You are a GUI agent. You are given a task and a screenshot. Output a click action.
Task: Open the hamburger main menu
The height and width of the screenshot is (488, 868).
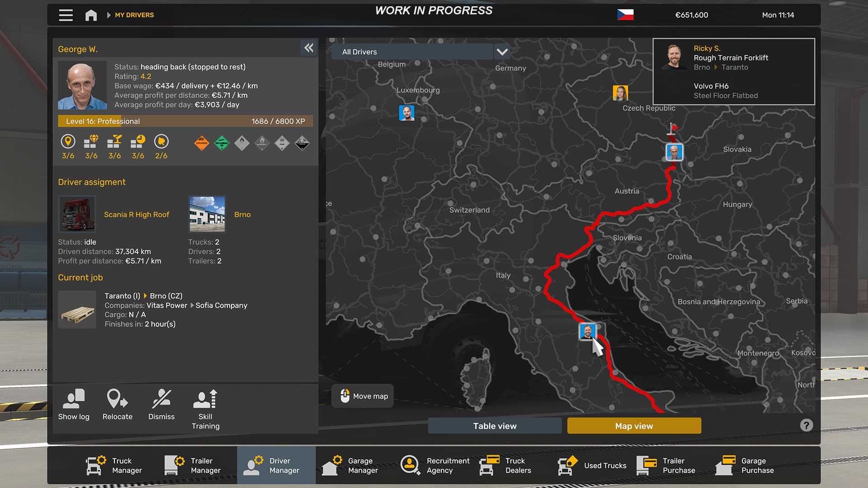66,15
